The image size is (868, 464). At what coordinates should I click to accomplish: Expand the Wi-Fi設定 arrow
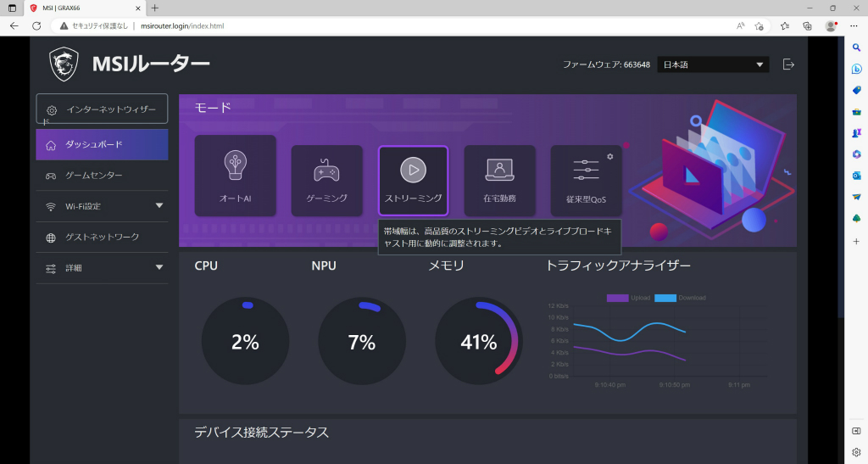pos(159,206)
